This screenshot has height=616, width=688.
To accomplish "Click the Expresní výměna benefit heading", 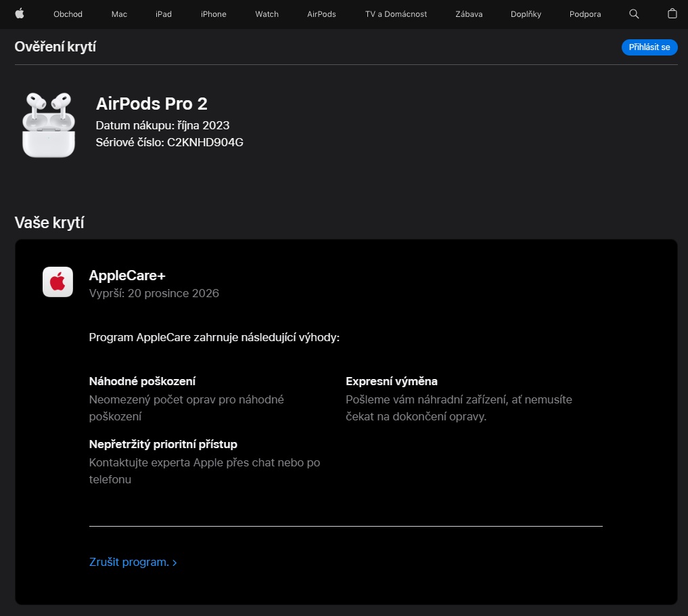I will coord(391,381).
